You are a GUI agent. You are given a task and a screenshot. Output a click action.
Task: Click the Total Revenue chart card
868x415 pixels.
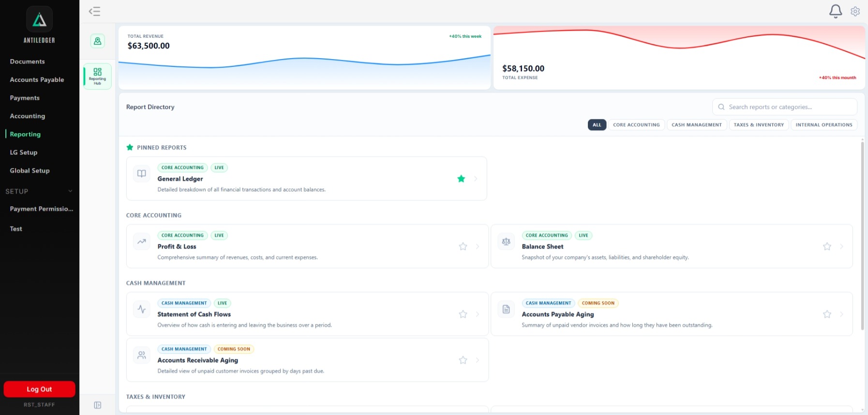(305, 58)
